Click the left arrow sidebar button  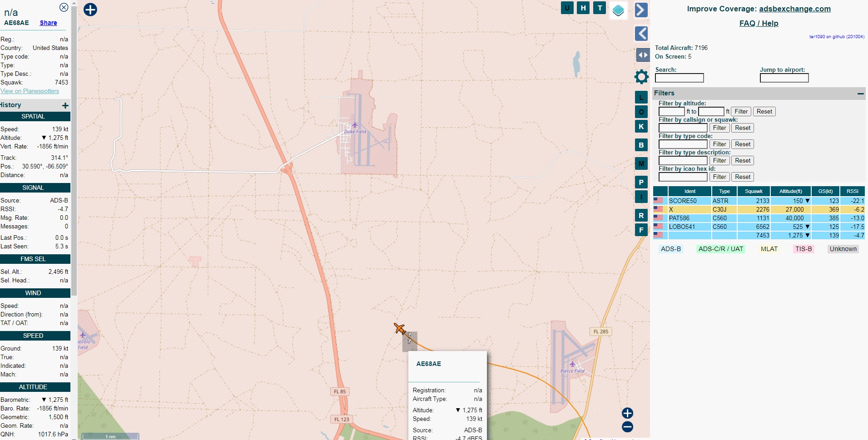point(641,33)
